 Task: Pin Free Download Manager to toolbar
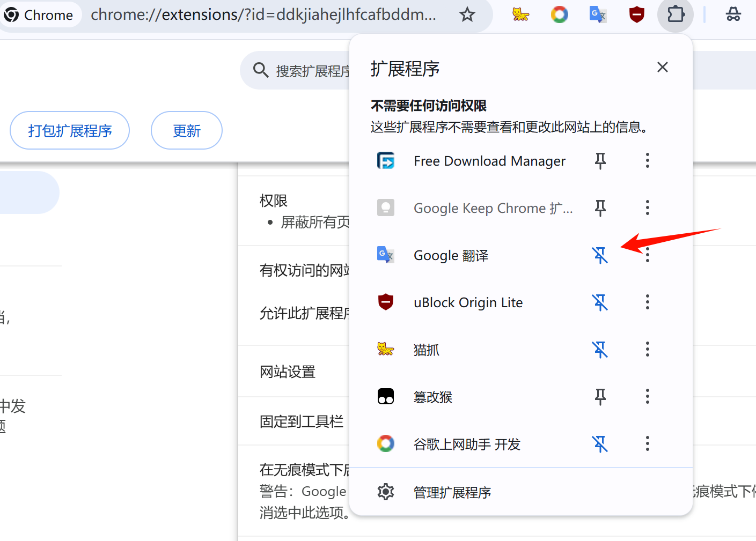[600, 160]
